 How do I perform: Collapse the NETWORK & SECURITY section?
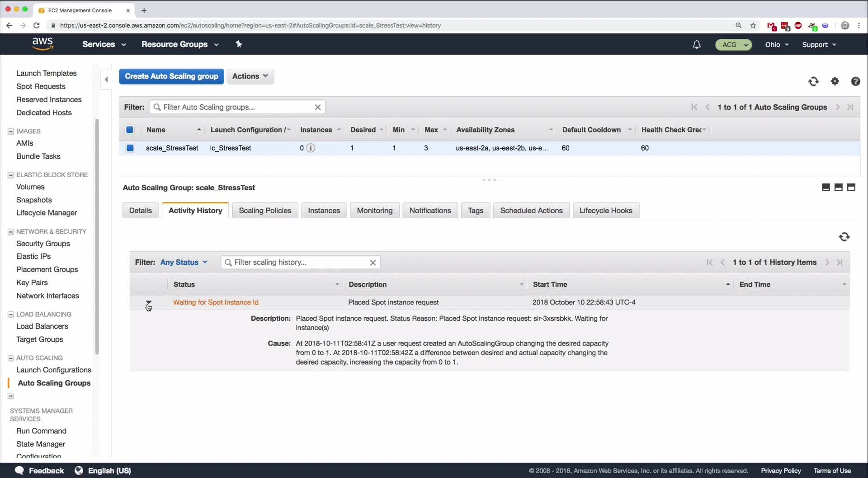click(x=11, y=232)
